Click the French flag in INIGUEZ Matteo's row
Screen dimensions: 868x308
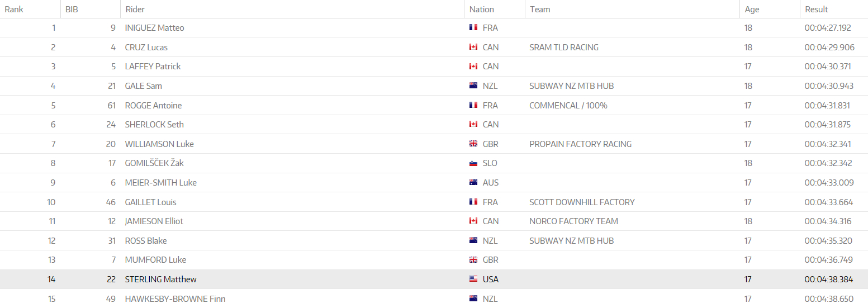(473, 27)
